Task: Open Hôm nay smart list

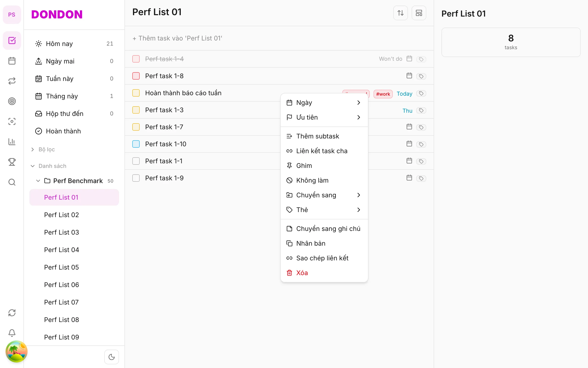Action: [x=74, y=44]
